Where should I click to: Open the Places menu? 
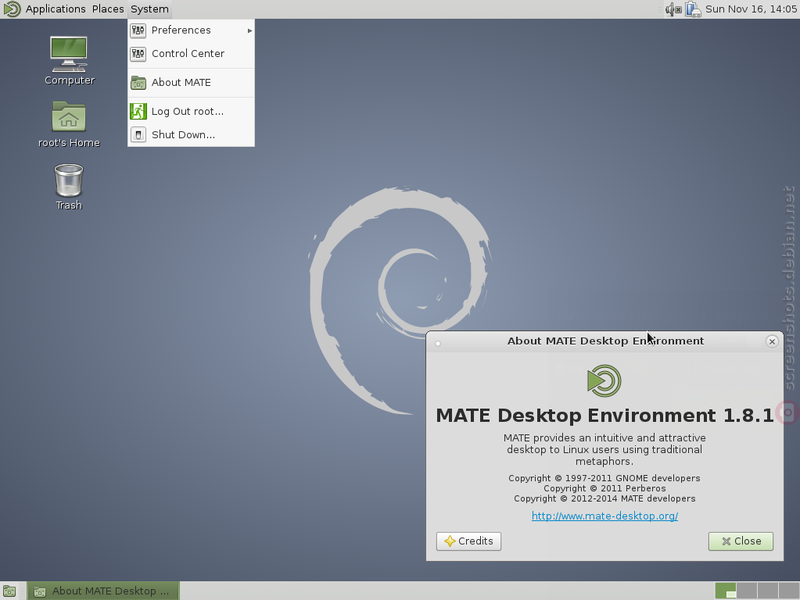(x=108, y=9)
